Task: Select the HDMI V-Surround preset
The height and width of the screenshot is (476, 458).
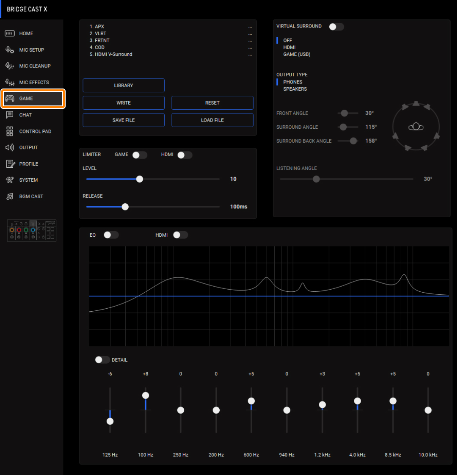Action: (x=111, y=55)
